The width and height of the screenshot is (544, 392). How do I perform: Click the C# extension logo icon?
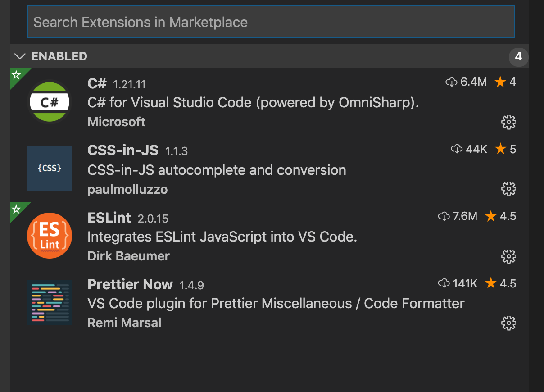tap(50, 101)
